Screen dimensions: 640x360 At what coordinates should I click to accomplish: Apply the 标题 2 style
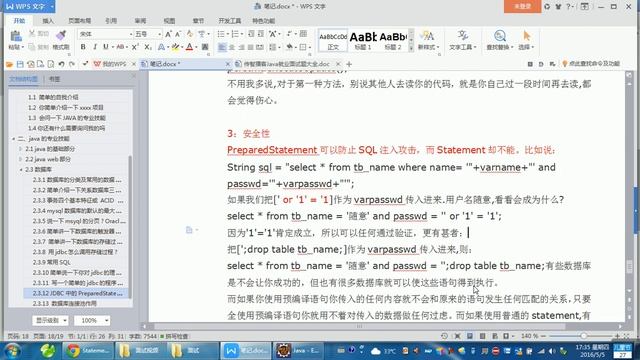(x=393, y=40)
